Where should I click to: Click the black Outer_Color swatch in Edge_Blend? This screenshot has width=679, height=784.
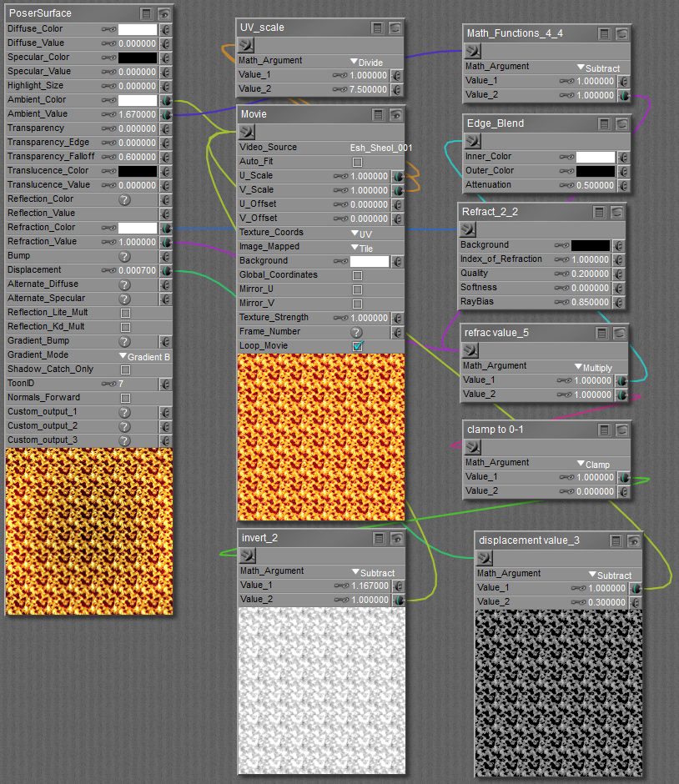coord(596,171)
